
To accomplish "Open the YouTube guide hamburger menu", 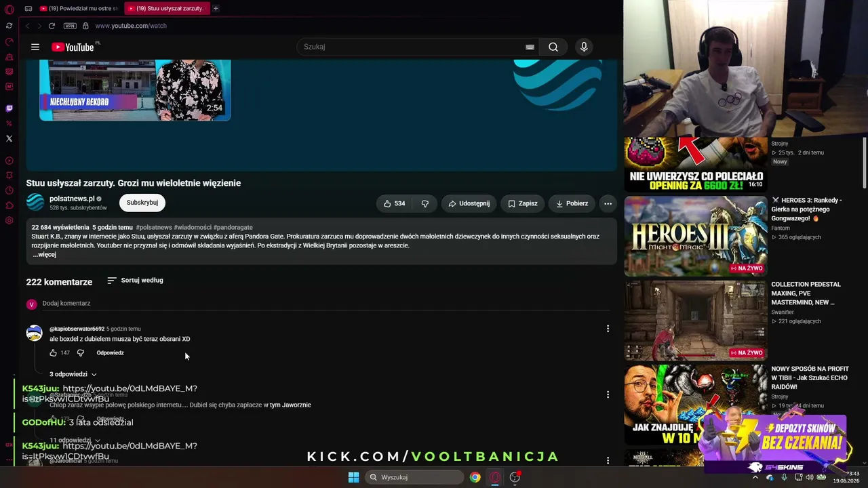I will click(35, 47).
